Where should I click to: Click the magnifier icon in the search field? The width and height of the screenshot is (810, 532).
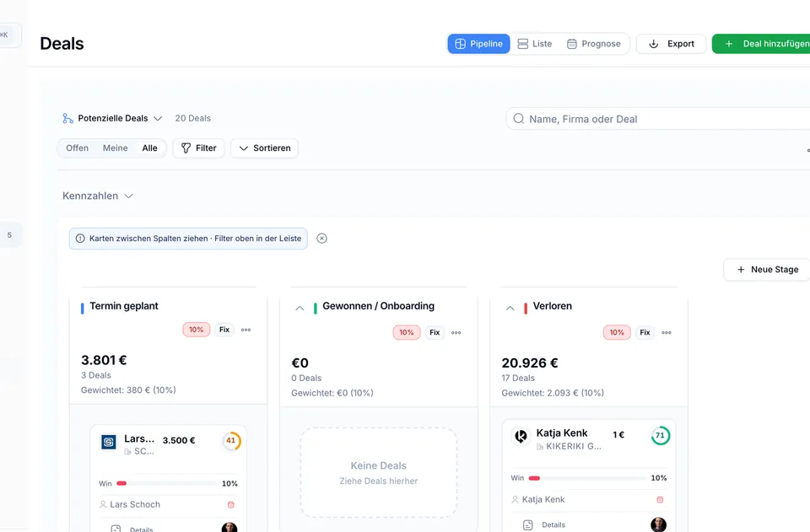tap(519, 119)
